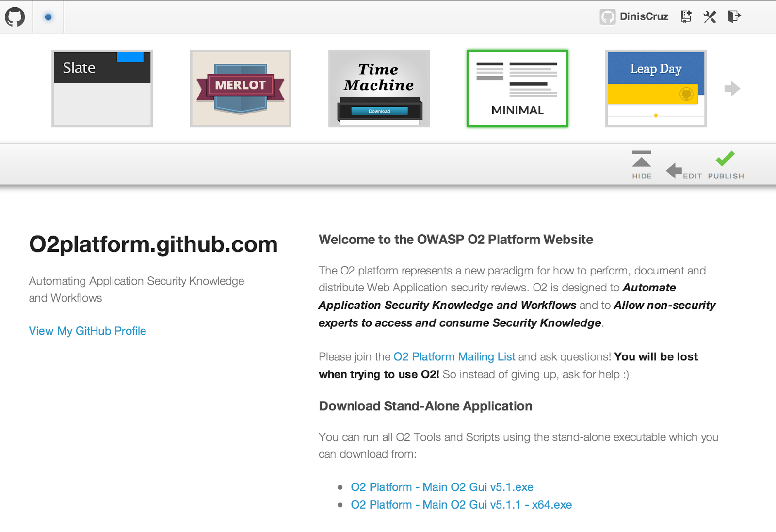Download Main O2 Gui v5.1.1 x64.exe
776x532 pixels.
461,505
